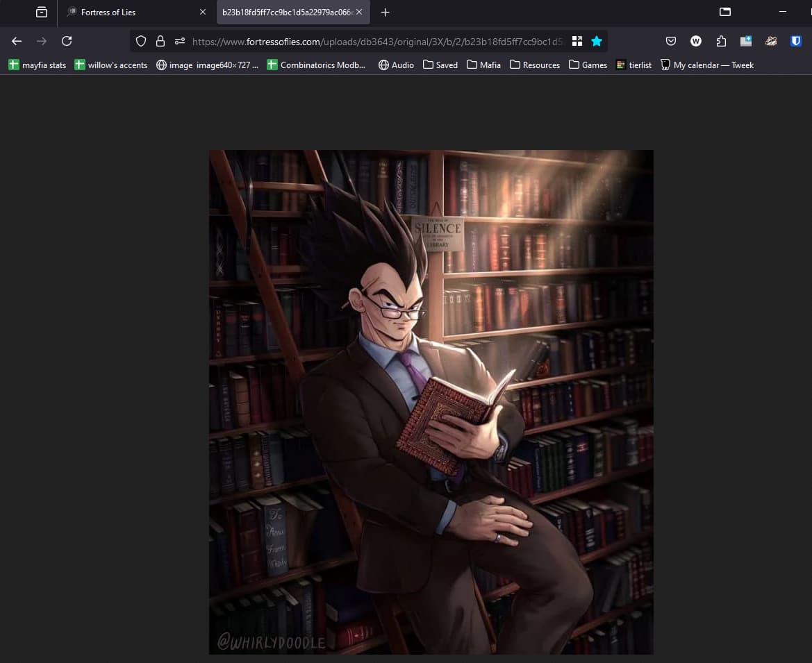Click the fortressoflies.com URL address field
This screenshot has height=663, width=812.
point(377,42)
